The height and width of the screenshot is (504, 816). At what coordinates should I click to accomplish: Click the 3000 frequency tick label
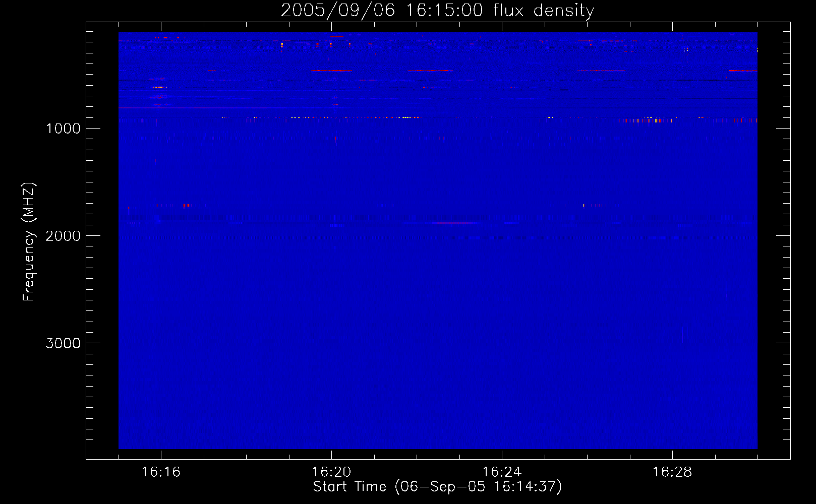coord(64,343)
